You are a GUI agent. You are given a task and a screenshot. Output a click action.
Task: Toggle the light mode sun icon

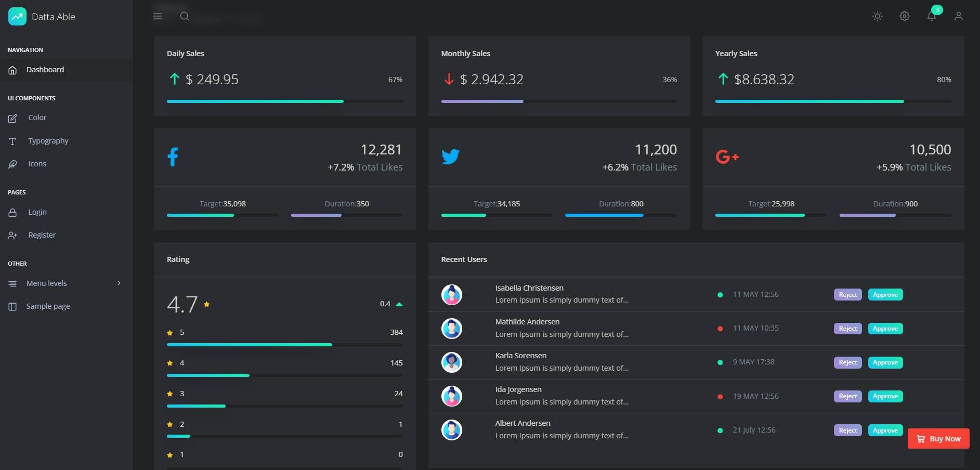click(878, 16)
